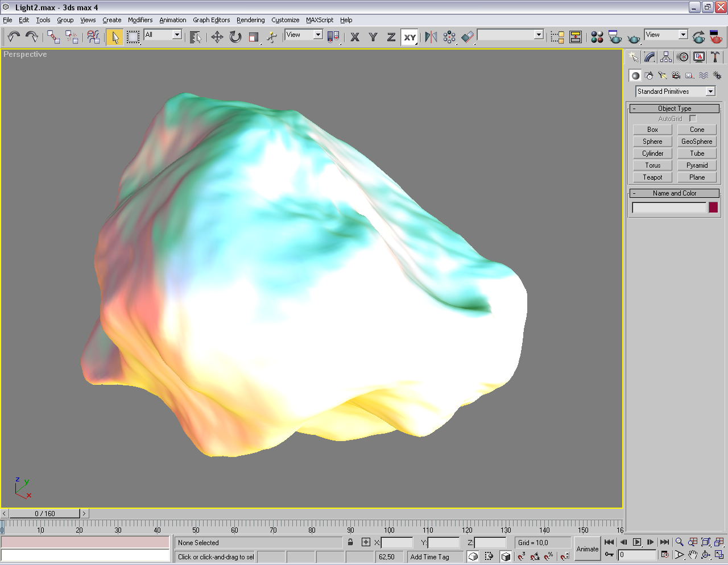The width and height of the screenshot is (728, 565).
Task: Click the Teapot primitive button
Action: pyautogui.click(x=652, y=177)
